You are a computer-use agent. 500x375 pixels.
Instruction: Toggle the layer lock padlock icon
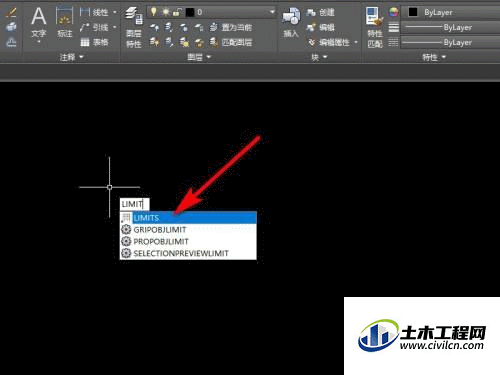[177, 12]
